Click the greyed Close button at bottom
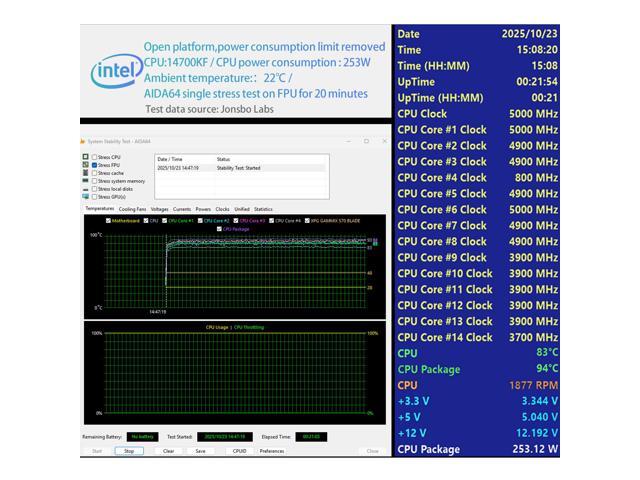Viewport: 640px width, 480px height. tap(372, 451)
